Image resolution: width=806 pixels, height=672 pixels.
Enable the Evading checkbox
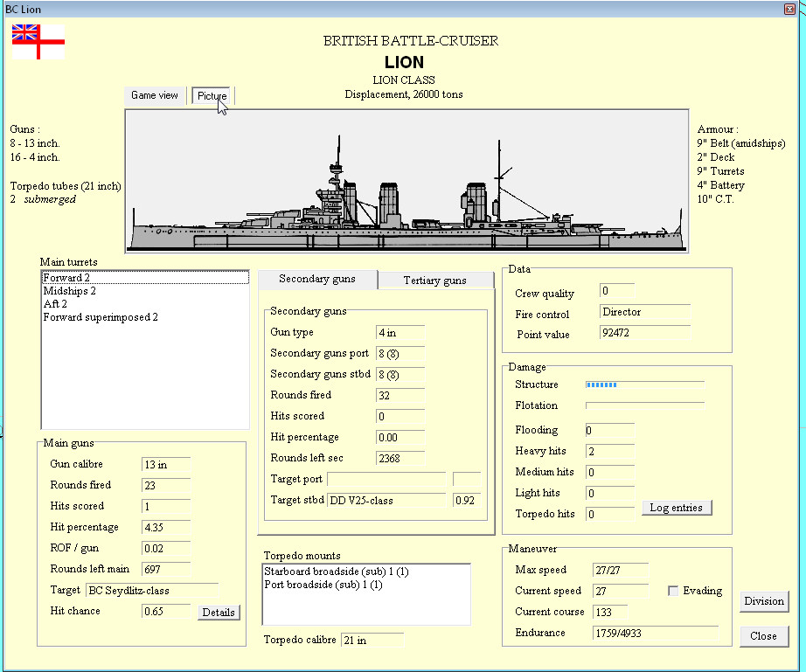(673, 591)
